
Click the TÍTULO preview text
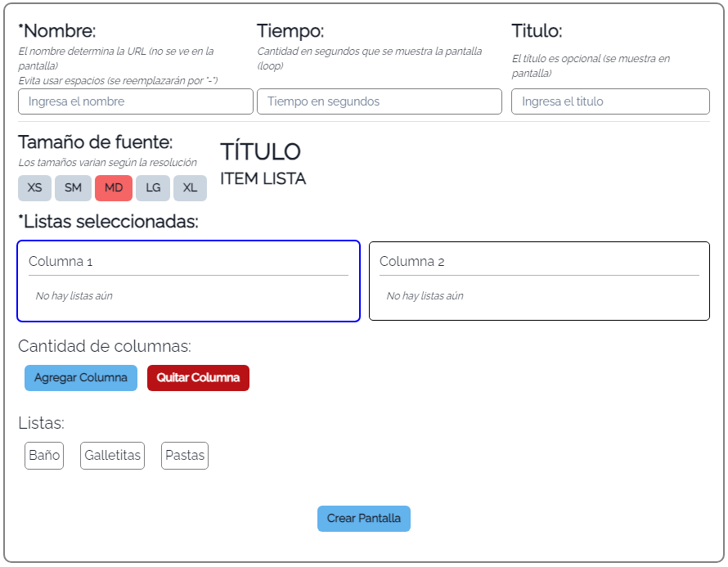[x=260, y=152]
